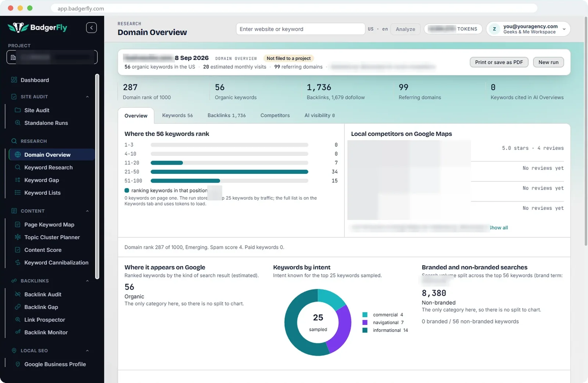Open the Competitors tab
Image resolution: width=588 pixels, height=383 pixels.
point(275,115)
